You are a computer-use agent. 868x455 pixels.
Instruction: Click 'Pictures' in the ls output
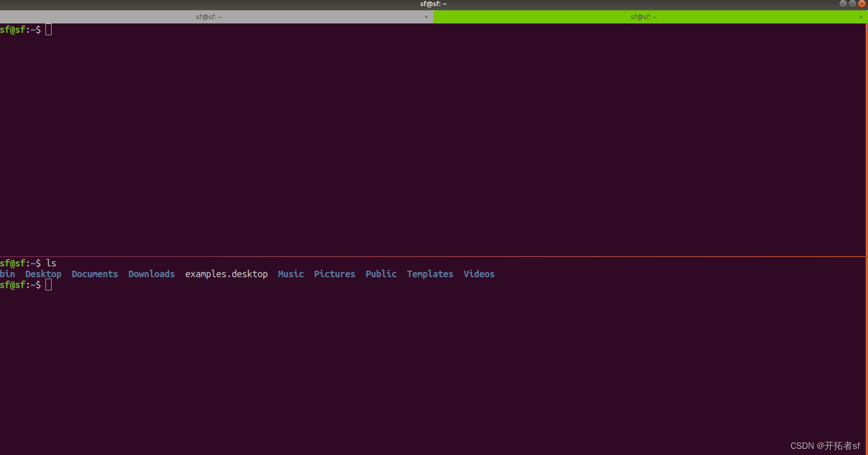click(x=335, y=274)
